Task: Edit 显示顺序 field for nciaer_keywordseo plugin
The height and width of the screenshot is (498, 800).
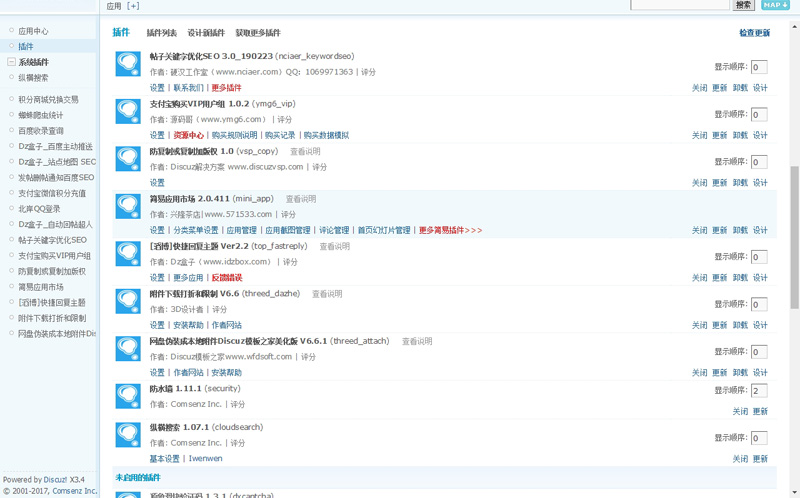Action: point(759,67)
